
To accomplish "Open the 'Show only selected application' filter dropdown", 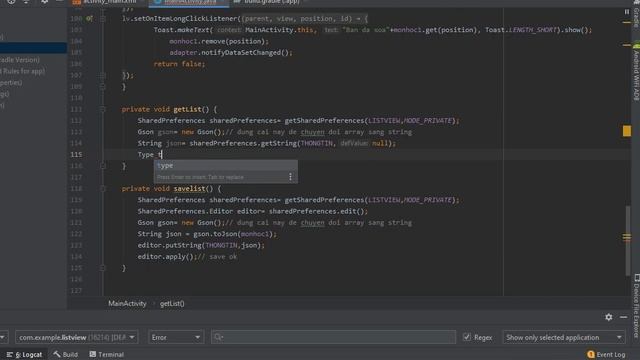I will pyautogui.click(x=564, y=338).
